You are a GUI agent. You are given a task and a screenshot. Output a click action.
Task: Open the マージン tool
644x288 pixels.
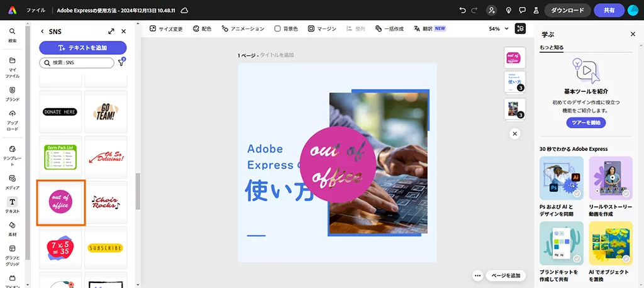(322, 29)
